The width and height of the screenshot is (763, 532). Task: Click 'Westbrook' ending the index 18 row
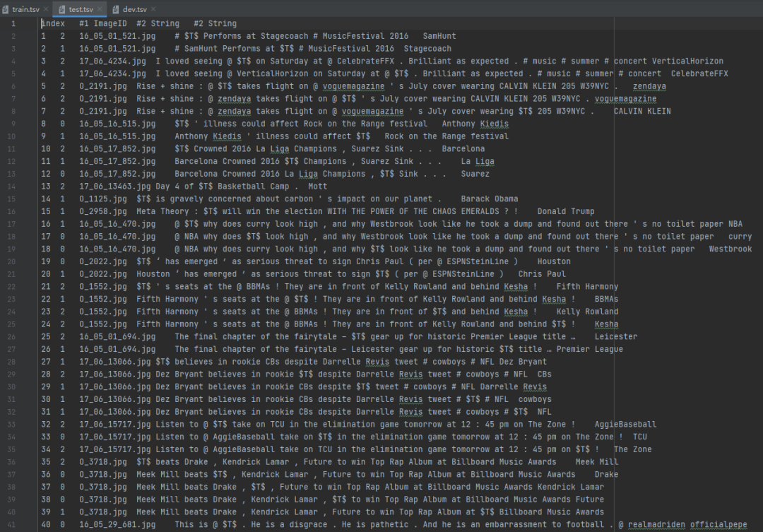731,249
